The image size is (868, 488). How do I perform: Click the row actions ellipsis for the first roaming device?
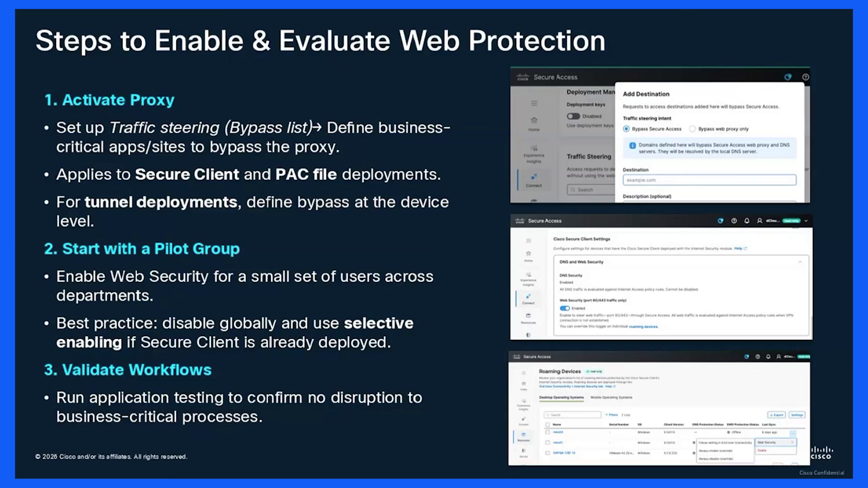(x=793, y=433)
